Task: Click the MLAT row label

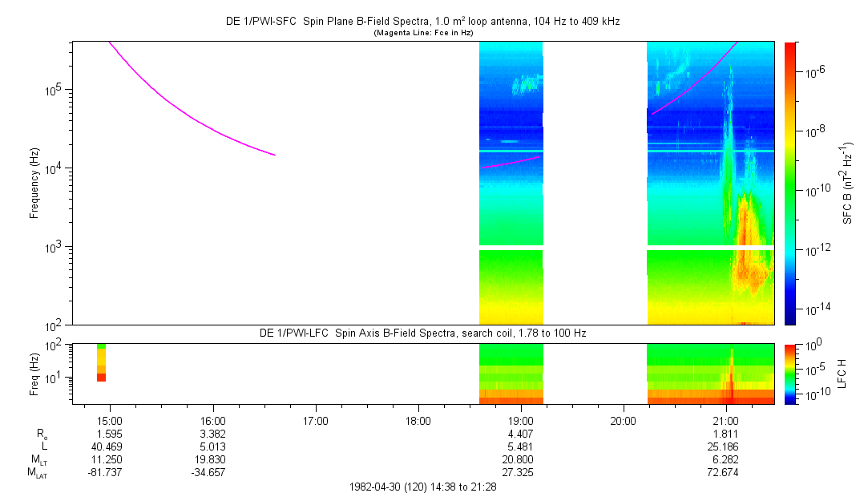Action: 38,473
